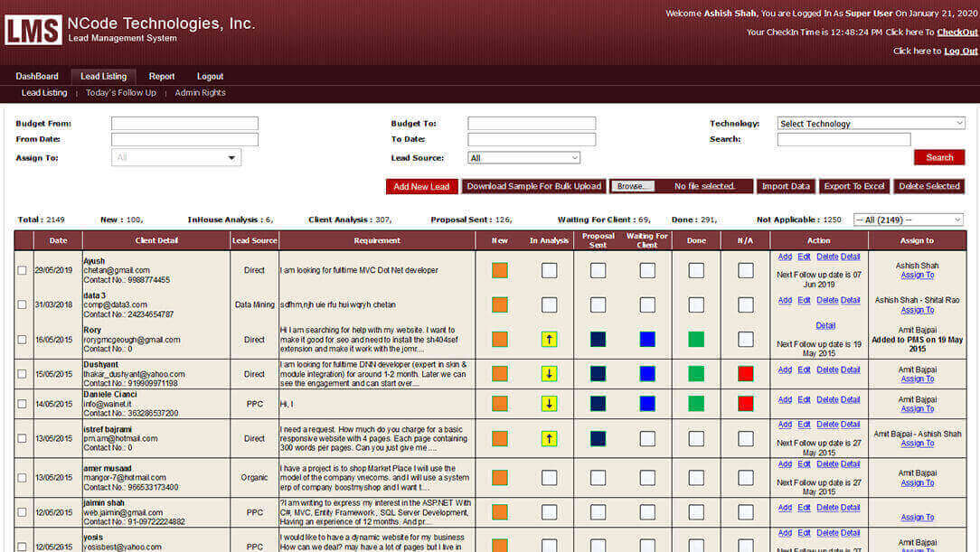Click the LMS logo in the header
The width and height of the screenshot is (980, 552).
(x=33, y=30)
